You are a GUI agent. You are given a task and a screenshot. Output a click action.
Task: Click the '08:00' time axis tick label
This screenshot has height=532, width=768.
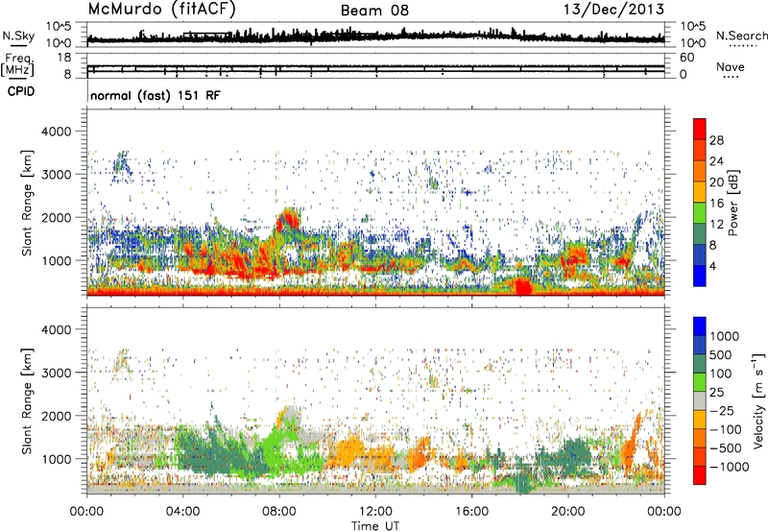[279, 512]
